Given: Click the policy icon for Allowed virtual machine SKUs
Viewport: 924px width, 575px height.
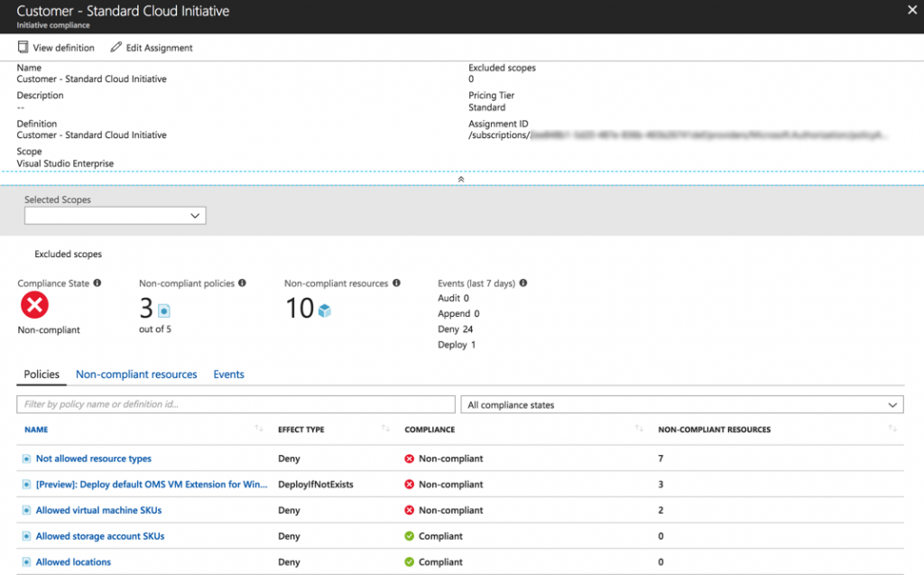Looking at the screenshot, I should tap(26, 510).
